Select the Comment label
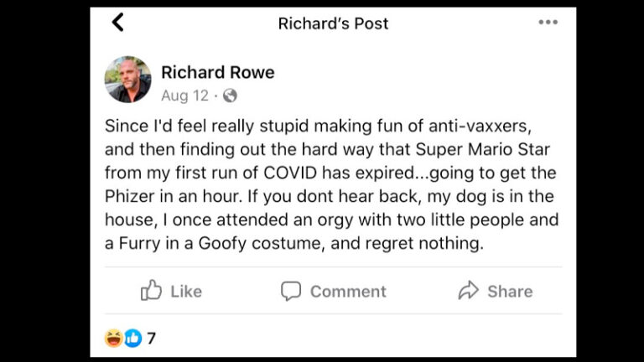Image resolution: width=644 pixels, height=362 pixels. click(348, 292)
